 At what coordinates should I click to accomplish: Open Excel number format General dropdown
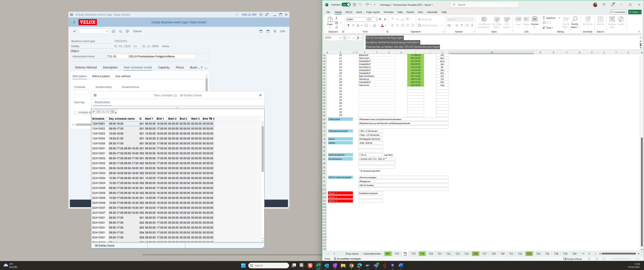(473, 19)
